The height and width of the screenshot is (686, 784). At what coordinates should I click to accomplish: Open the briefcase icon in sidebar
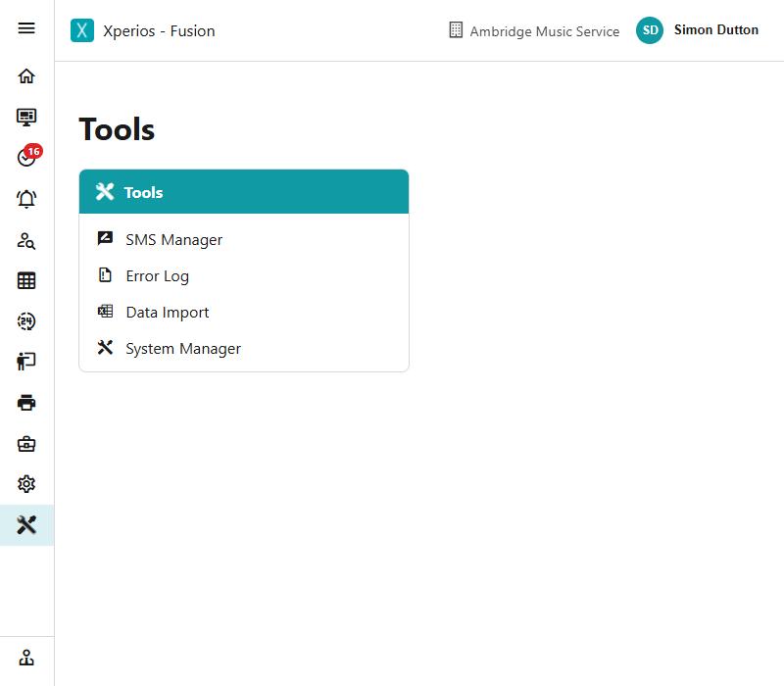[x=26, y=444]
